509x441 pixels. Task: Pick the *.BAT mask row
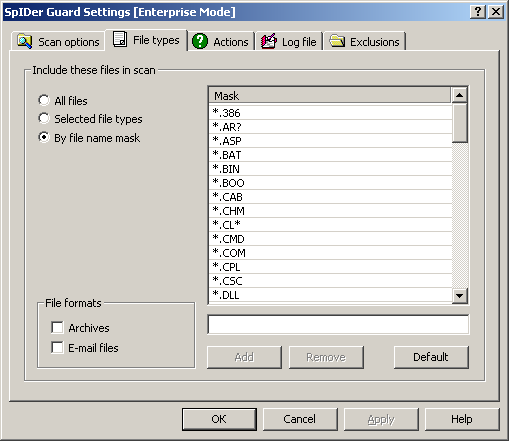pyautogui.click(x=330, y=155)
